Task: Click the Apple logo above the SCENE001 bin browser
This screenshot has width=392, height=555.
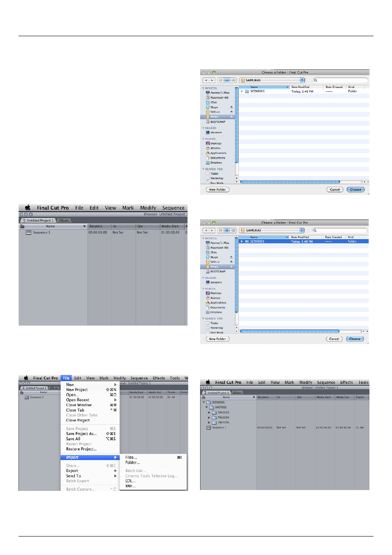Action: click(x=208, y=382)
